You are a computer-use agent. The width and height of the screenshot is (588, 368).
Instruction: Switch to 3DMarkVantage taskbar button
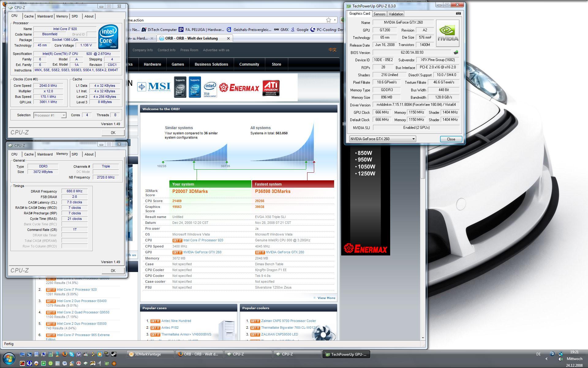point(150,354)
